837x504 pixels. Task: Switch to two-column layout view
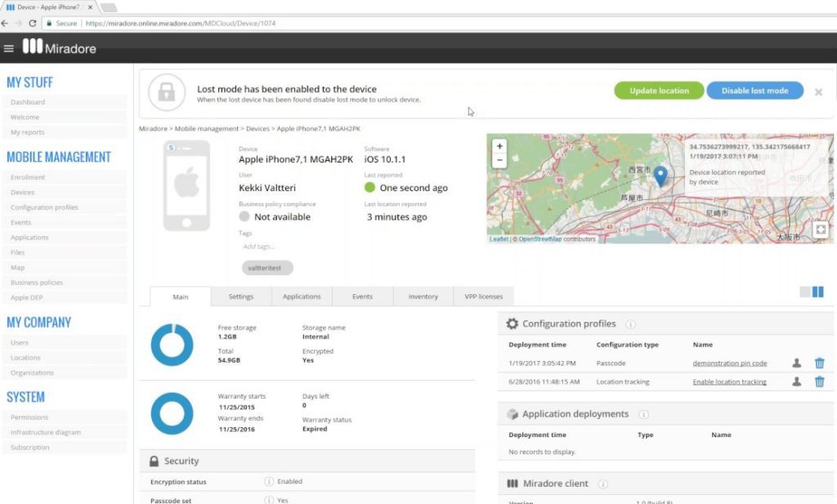point(817,292)
